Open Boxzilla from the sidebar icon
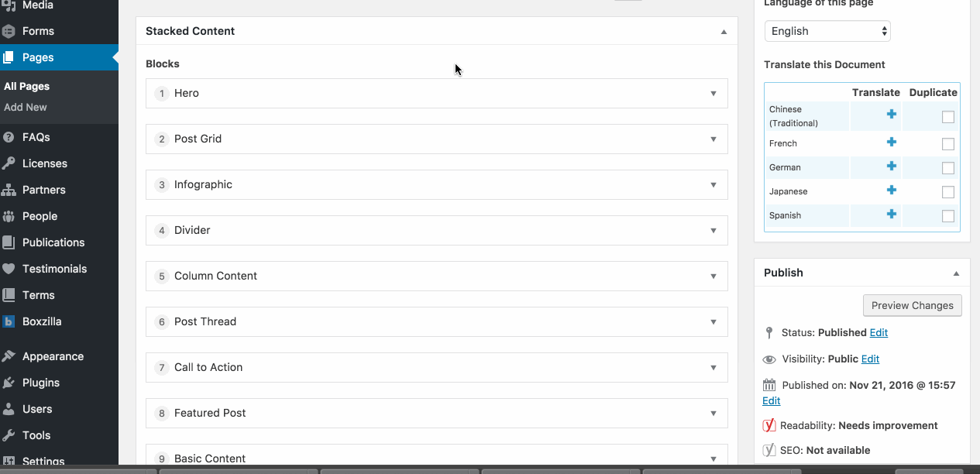980x474 pixels. [x=9, y=321]
